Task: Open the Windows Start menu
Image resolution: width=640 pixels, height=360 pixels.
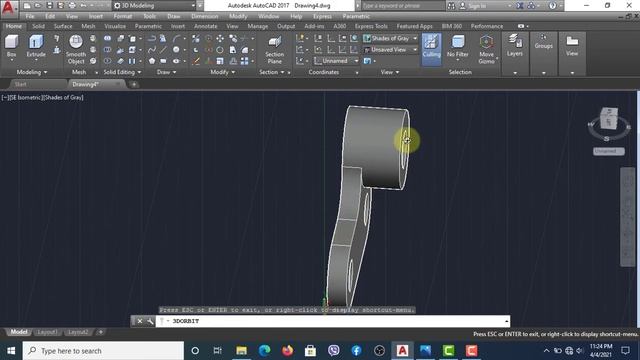Action: pos(11,351)
